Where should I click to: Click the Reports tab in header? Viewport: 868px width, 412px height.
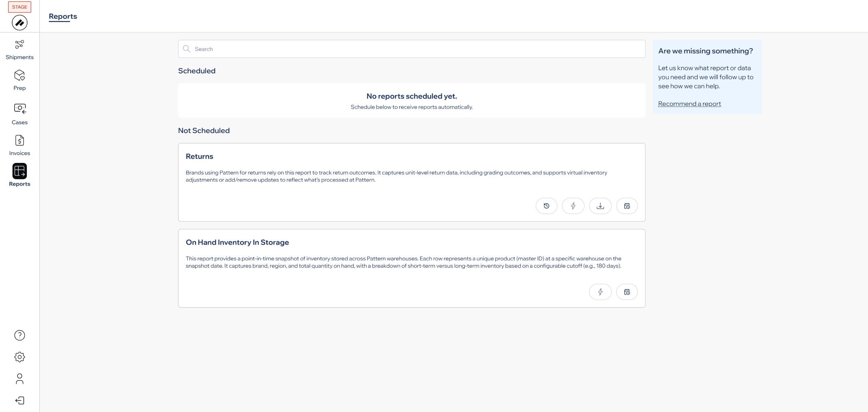tap(63, 16)
